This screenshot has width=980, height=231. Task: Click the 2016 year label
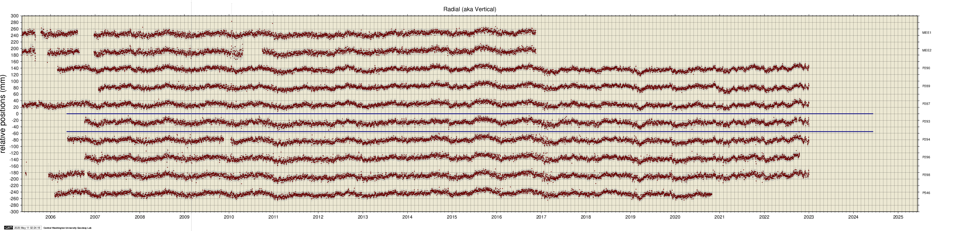[496, 217]
